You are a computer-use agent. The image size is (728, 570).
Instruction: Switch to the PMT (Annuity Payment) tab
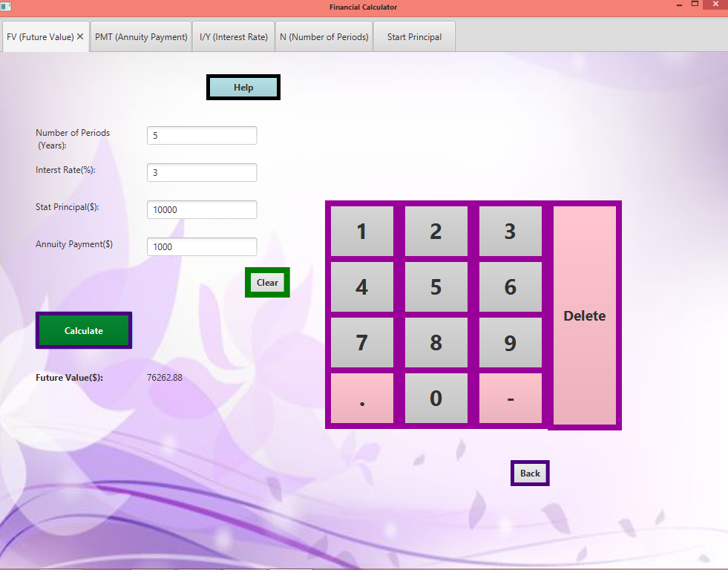(141, 36)
